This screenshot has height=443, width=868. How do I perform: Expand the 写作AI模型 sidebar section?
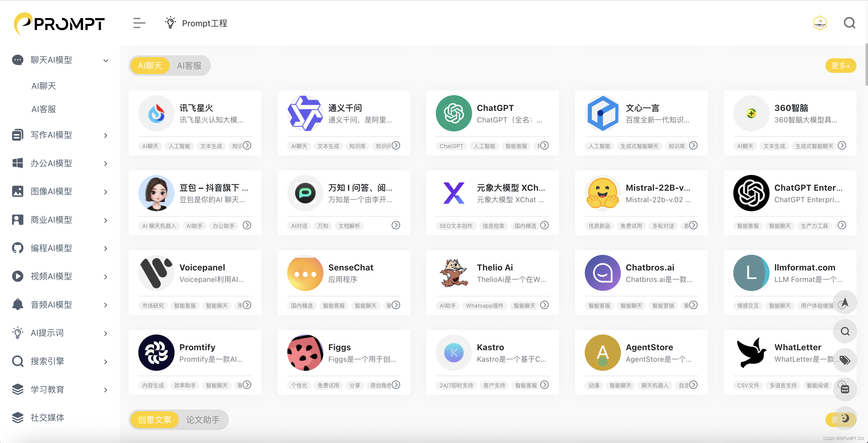pos(105,135)
